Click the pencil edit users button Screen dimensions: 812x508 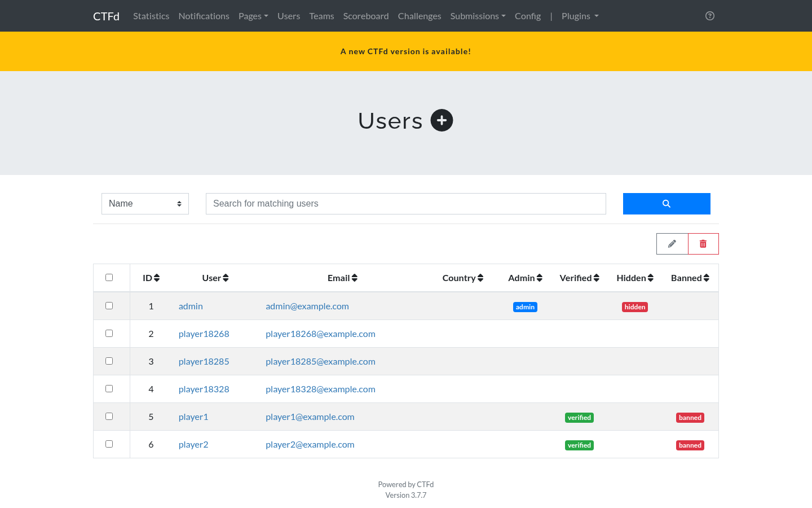click(672, 244)
